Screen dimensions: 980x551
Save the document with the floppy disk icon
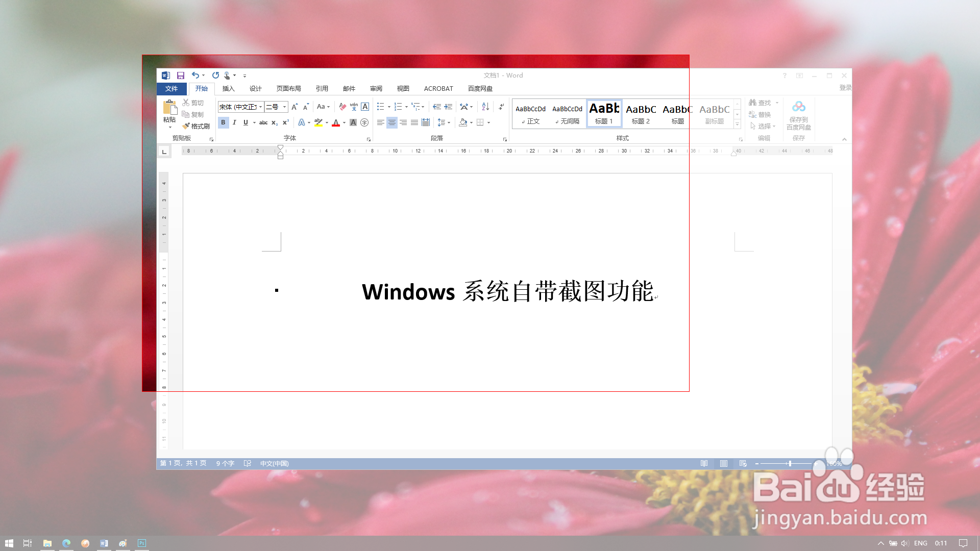click(x=180, y=76)
